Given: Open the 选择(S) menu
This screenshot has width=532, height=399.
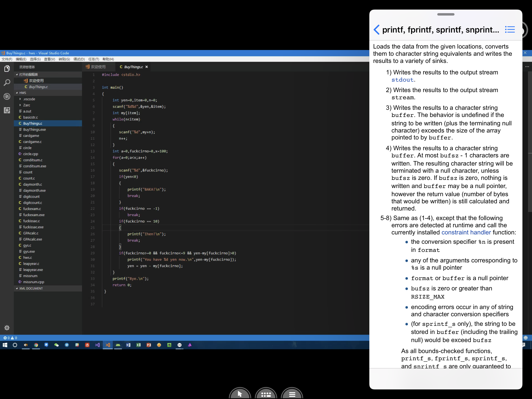Looking at the screenshot, I should pos(35,59).
